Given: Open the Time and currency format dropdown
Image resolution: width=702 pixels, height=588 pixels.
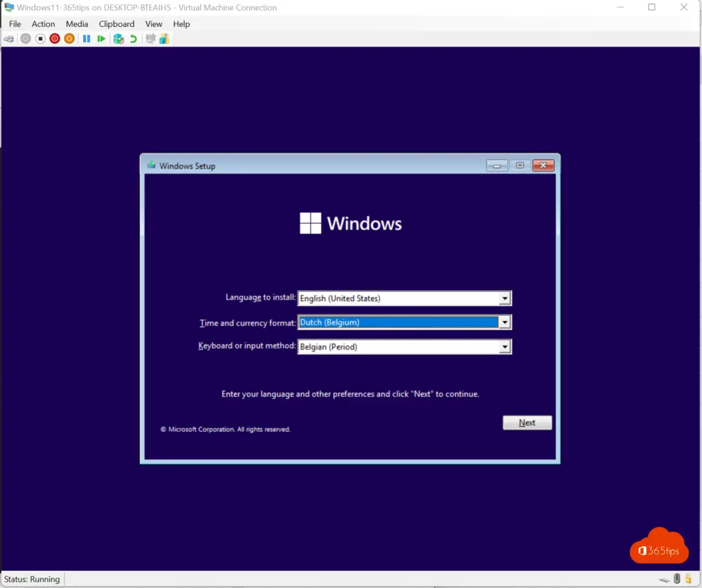Looking at the screenshot, I should pyautogui.click(x=505, y=323).
